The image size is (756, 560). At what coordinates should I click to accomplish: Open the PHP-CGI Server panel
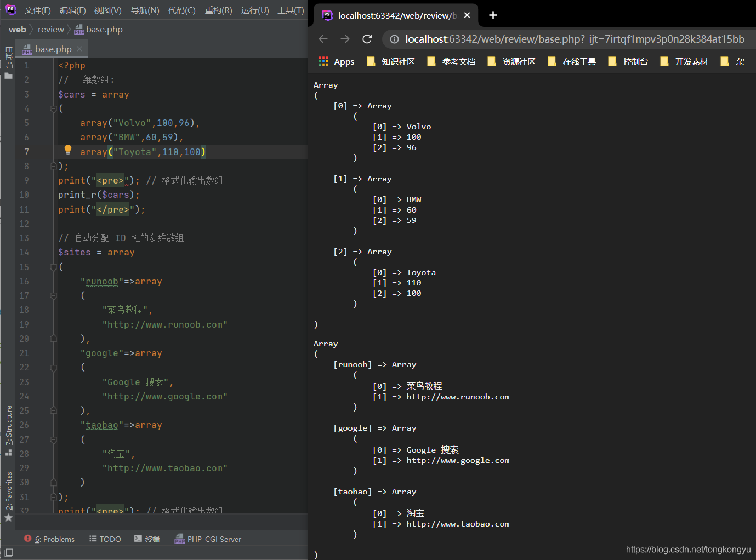tap(208, 539)
